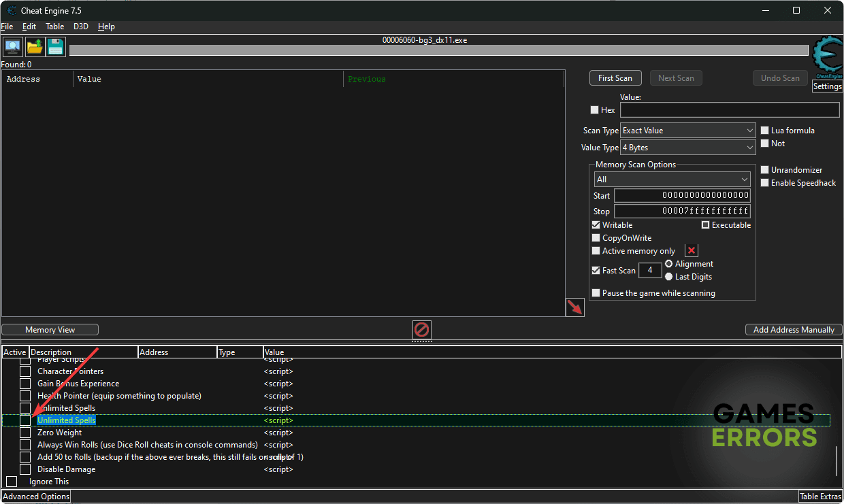Click the save floppy disk icon
This screenshot has width=844, height=504.
[x=55, y=47]
